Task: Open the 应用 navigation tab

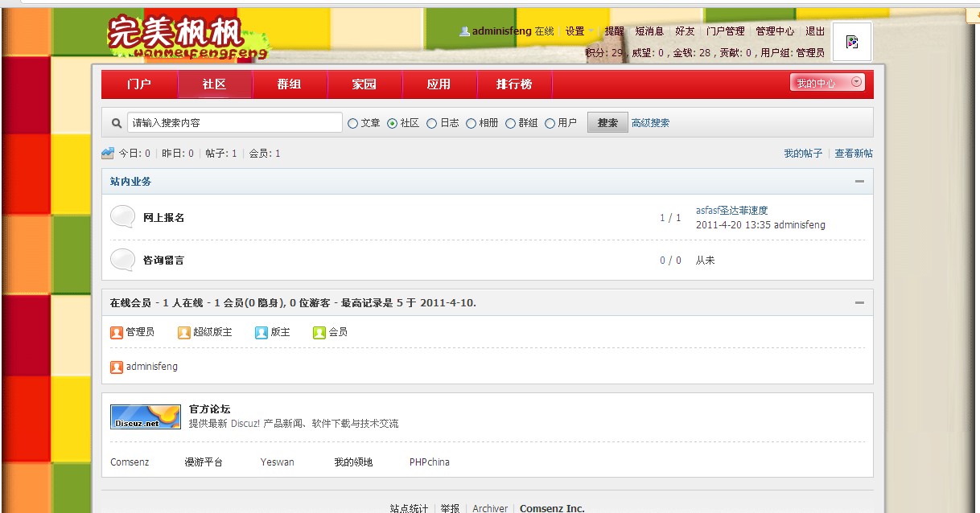Action: pos(439,84)
